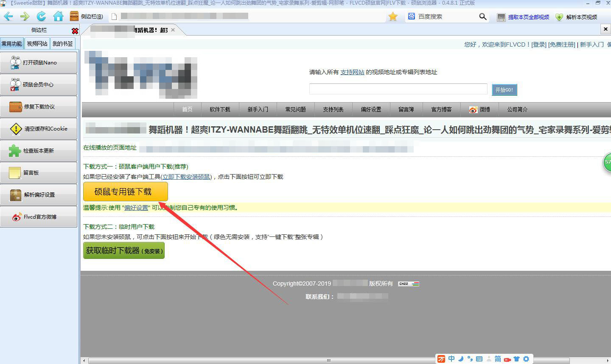Viewport: 611px width, 364px height.
Task: Open 软件下载 in the navigation bar
Action: pyautogui.click(x=220, y=109)
